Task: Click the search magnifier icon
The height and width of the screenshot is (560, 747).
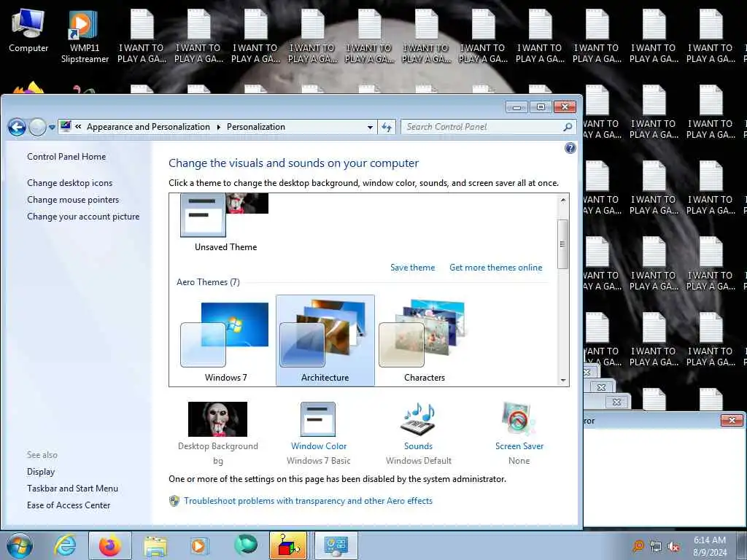Action: click(x=568, y=127)
